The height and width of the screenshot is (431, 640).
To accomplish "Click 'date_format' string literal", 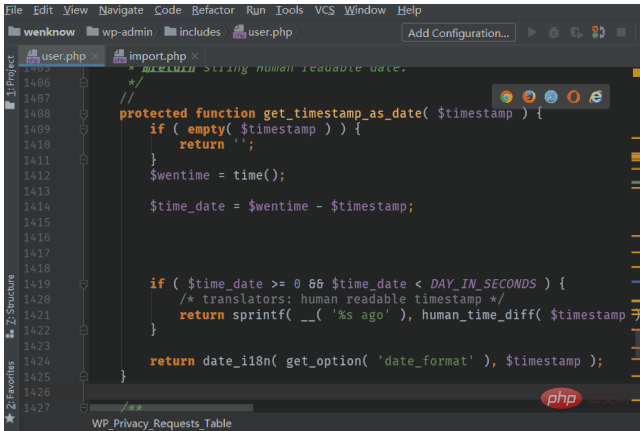I will tap(425, 361).
